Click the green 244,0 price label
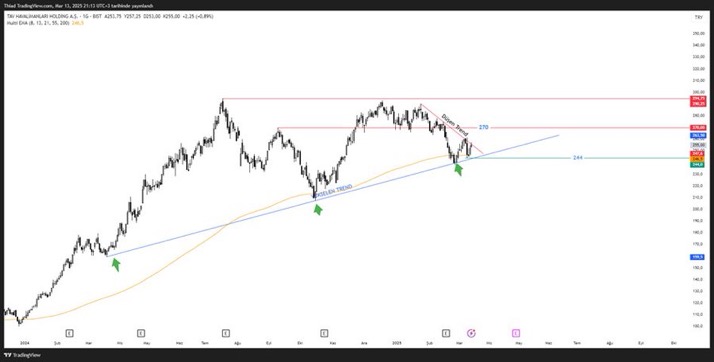Viewport: 714px width, 362px height. coord(698,164)
